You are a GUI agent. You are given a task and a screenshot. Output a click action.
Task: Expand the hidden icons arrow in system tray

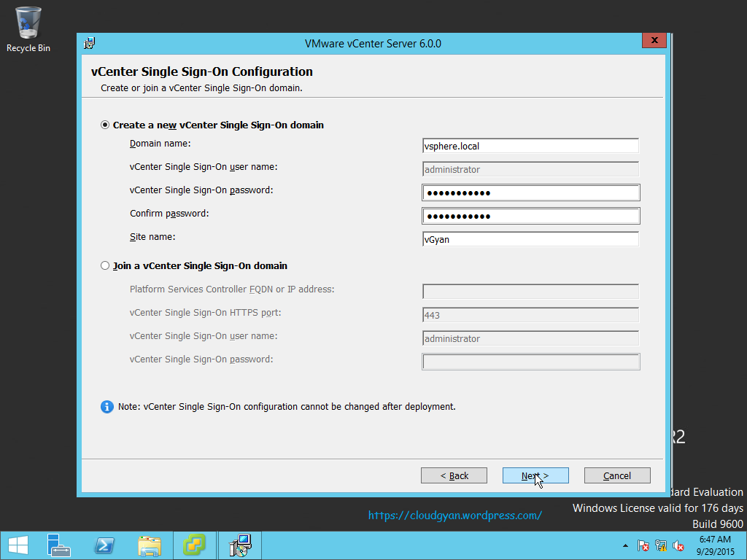click(x=625, y=545)
